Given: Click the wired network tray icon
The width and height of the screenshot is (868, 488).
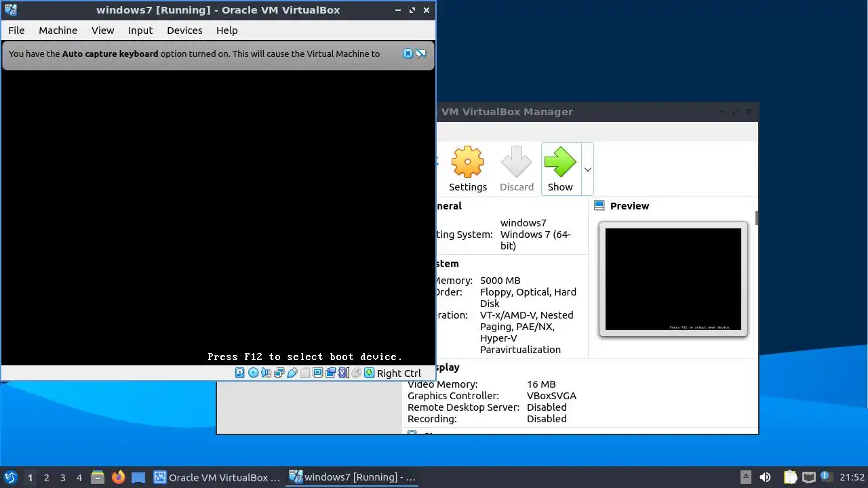Looking at the screenshot, I should [x=809, y=477].
